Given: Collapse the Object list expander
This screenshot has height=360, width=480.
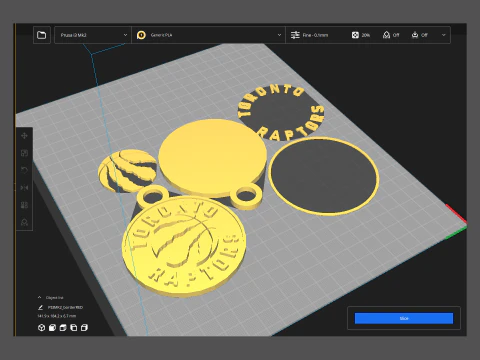Looking at the screenshot, I should [40, 297].
